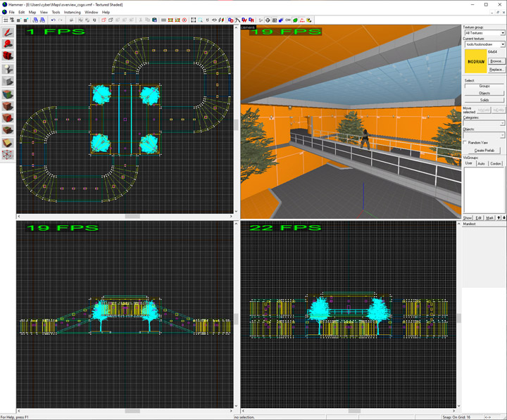Select the gray Block tool

pos(8,81)
